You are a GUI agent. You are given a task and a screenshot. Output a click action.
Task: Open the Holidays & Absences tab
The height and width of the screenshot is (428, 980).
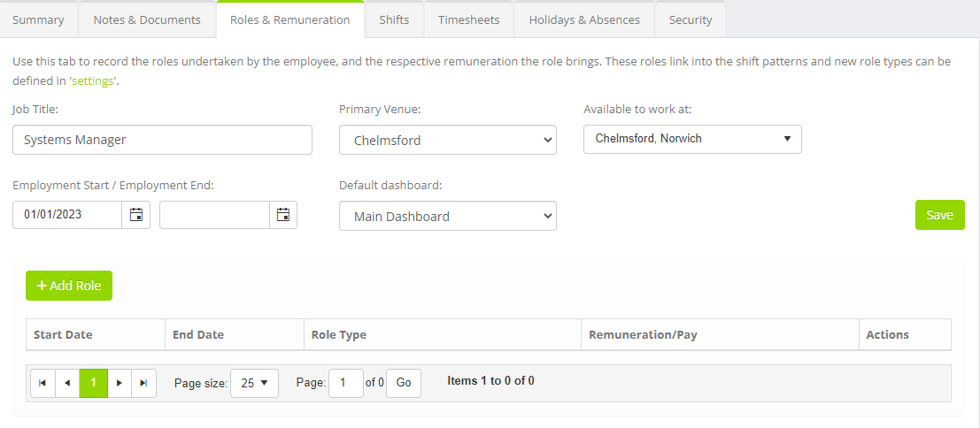pos(584,20)
